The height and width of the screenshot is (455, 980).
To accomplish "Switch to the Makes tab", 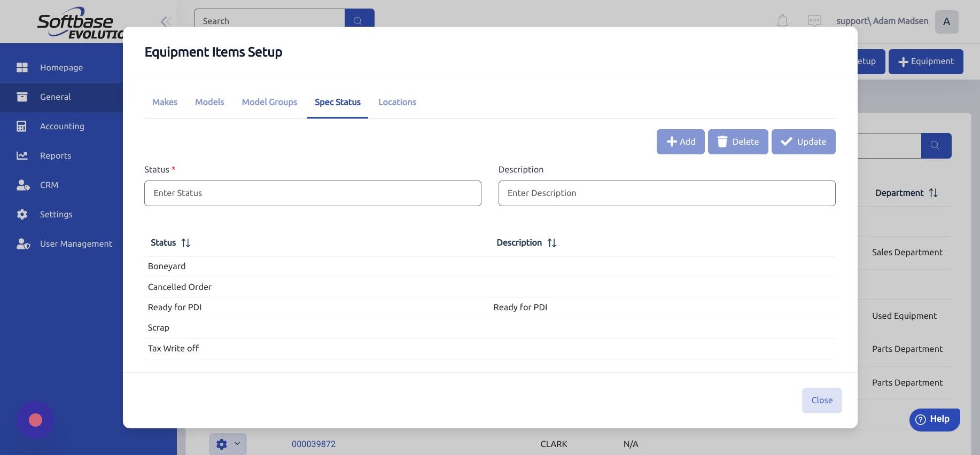I will tap(165, 102).
